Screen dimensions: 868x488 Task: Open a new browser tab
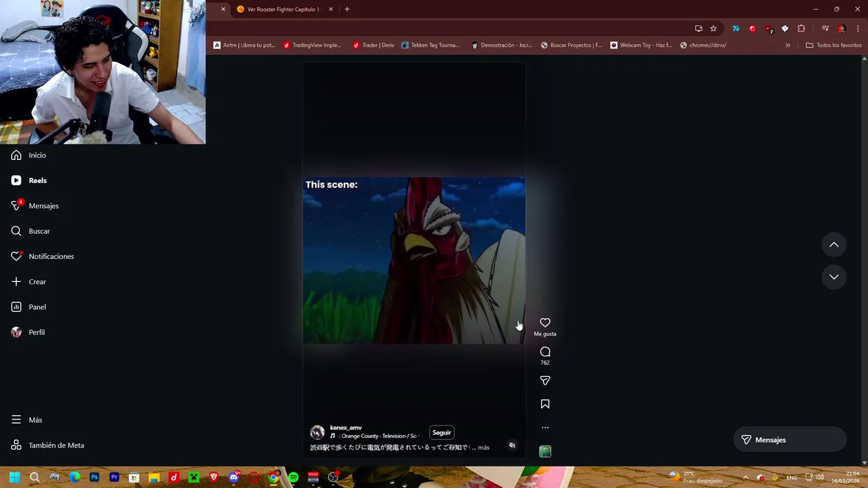point(347,9)
